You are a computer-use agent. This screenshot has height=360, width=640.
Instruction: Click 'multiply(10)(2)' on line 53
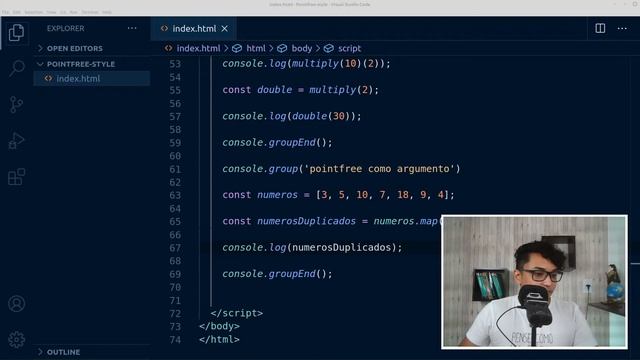(335, 63)
